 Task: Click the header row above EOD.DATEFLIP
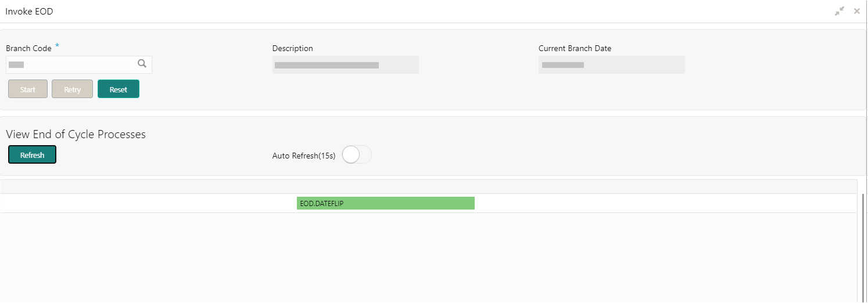(x=428, y=186)
